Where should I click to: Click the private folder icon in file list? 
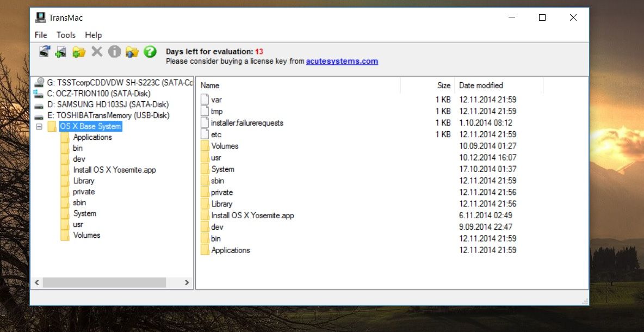(x=205, y=192)
